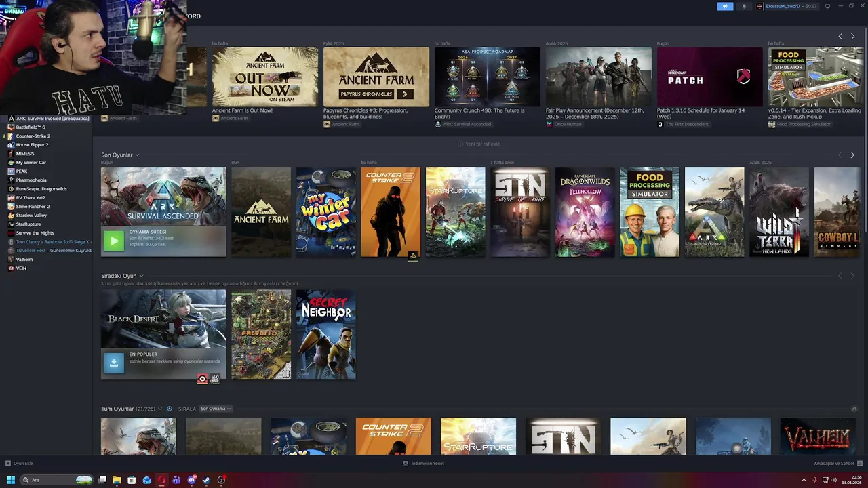Click the green play button for ARK Survival Ascended

tap(114, 241)
